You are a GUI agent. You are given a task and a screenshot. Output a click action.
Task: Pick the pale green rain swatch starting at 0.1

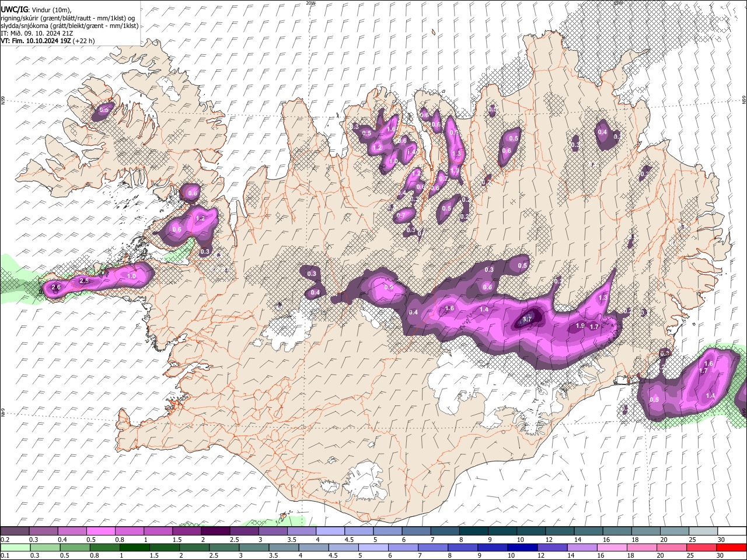[x=15, y=547]
